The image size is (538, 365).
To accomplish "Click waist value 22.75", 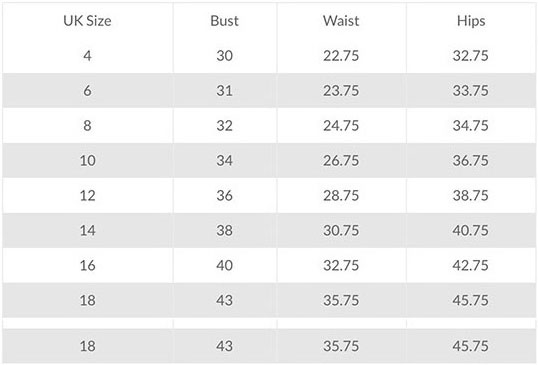I will pyautogui.click(x=341, y=56).
